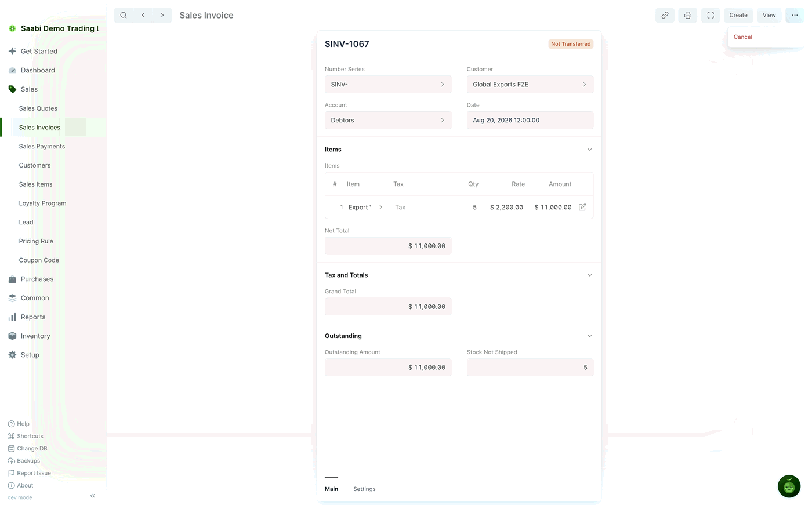This screenshot has width=812, height=509.
Task: Open the Help link
Action: [x=19, y=424]
